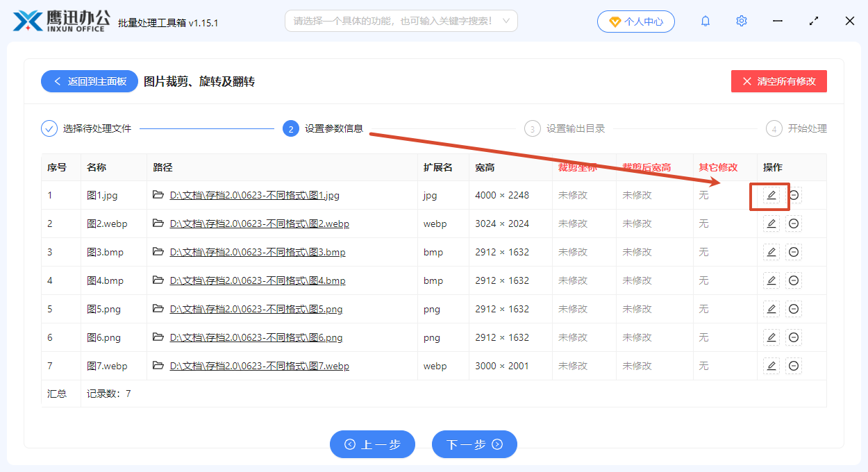868x472 pixels.
Task: Remove 图7.webp row with minus icon
Action: coord(794,366)
